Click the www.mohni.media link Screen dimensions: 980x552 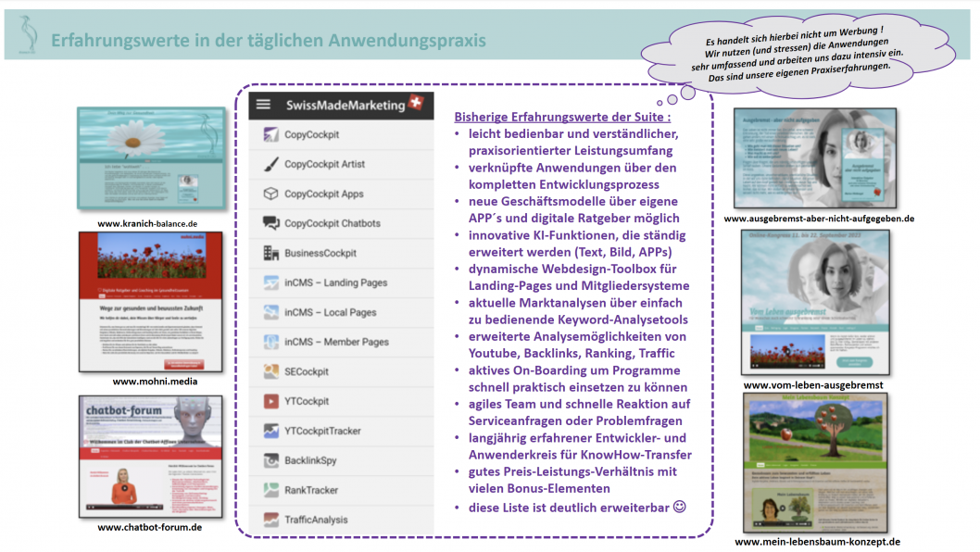[x=155, y=382]
